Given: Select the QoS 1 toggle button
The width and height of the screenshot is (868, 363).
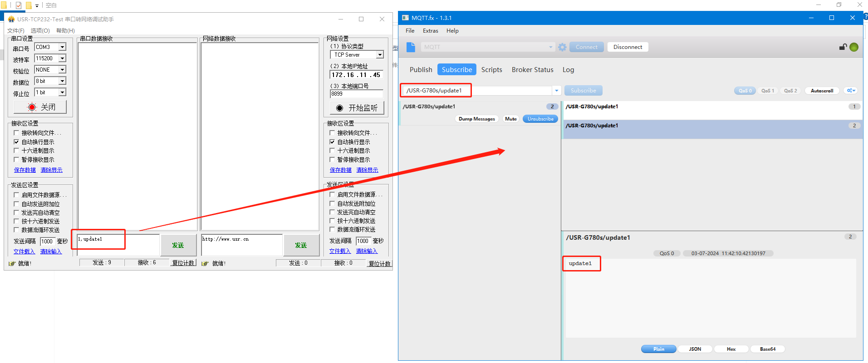Looking at the screenshot, I should click(767, 91).
